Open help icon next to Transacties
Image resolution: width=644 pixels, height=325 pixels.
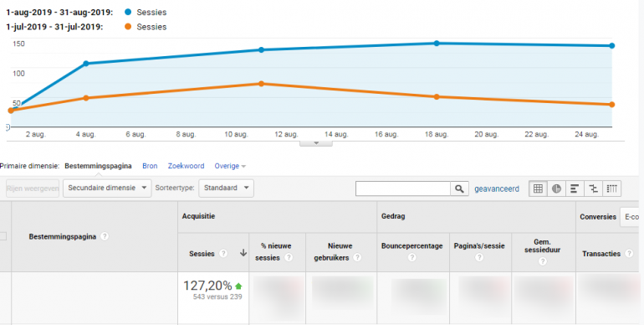[x=629, y=254]
